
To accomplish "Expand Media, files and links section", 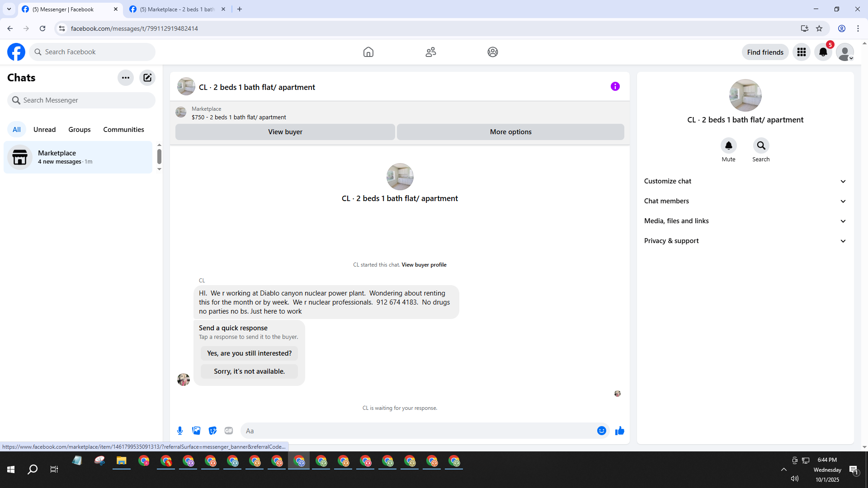I will coord(745,221).
